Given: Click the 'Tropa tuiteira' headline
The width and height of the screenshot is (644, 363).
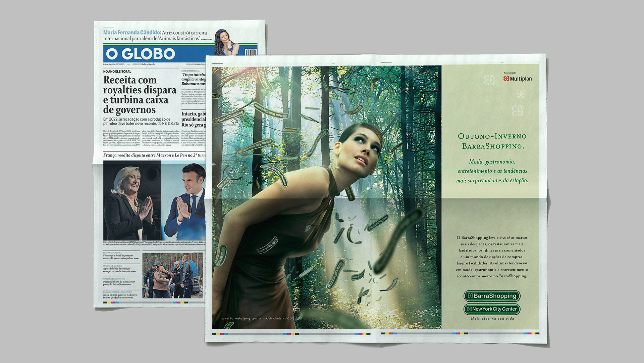Looking at the screenshot, I should tap(194, 79).
